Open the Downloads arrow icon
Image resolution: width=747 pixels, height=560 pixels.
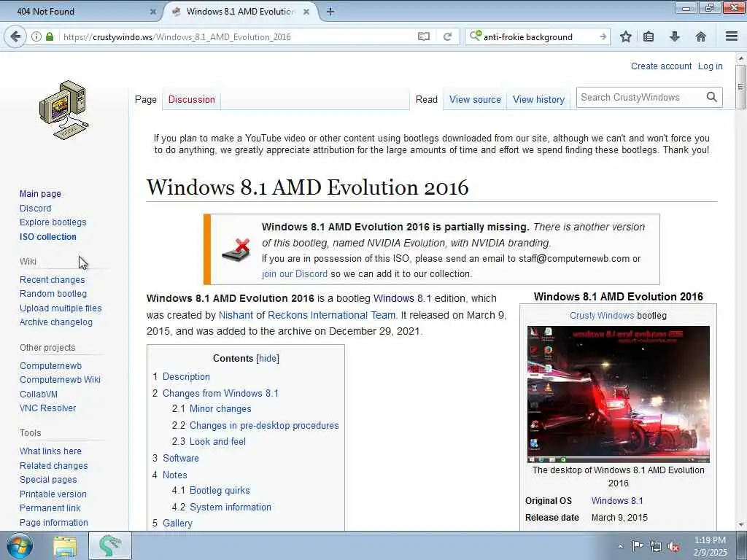[x=675, y=36]
